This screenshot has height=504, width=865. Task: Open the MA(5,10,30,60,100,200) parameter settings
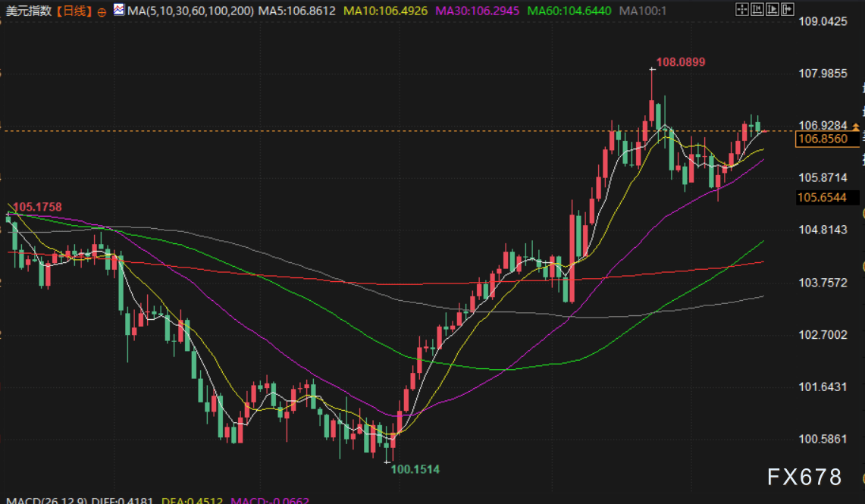(x=190, y=11)
